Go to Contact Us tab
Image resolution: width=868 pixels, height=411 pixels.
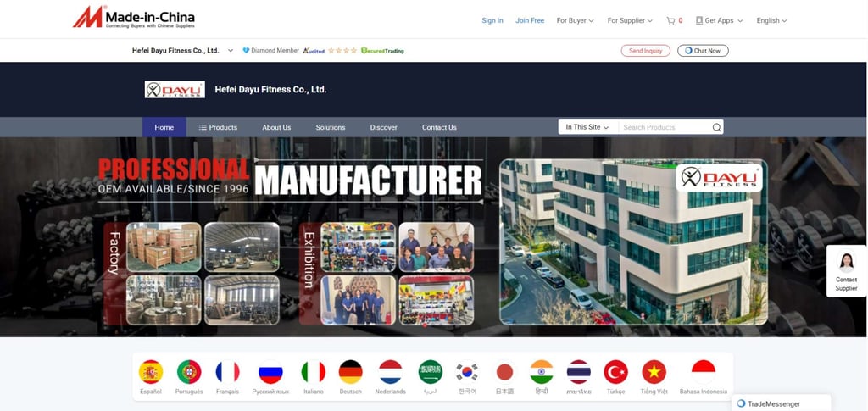point(439,127)
